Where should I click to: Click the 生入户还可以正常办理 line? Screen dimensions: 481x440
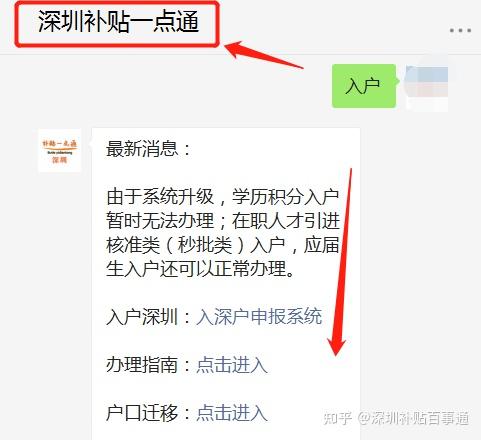(200, 269)
